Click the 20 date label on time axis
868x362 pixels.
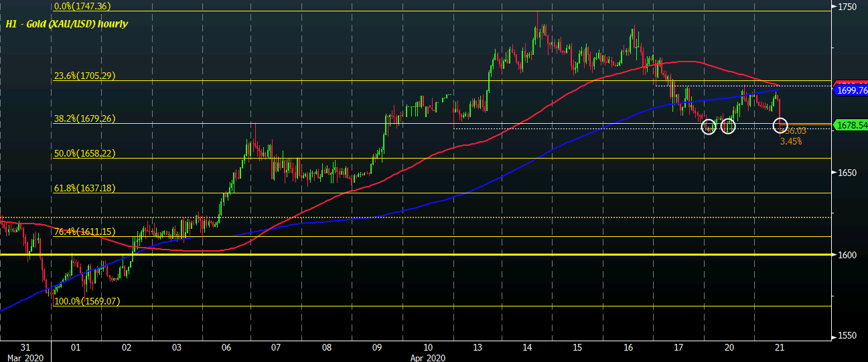[729, 348]
